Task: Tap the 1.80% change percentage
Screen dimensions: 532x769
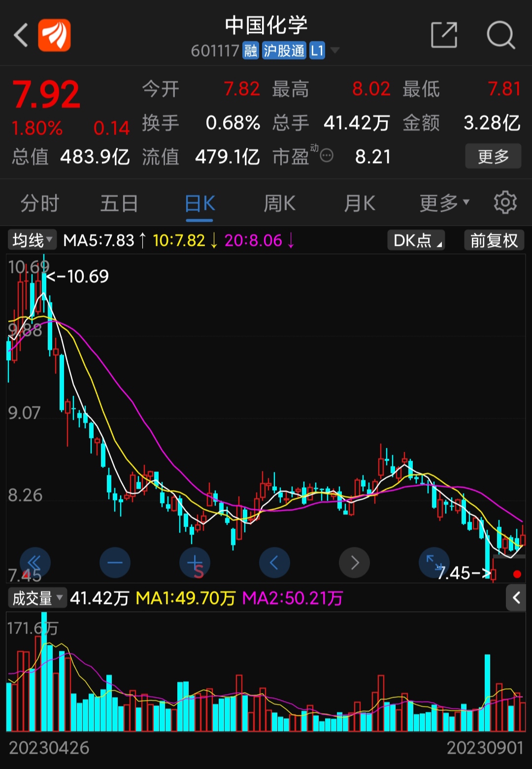Action: coord(37,128)
